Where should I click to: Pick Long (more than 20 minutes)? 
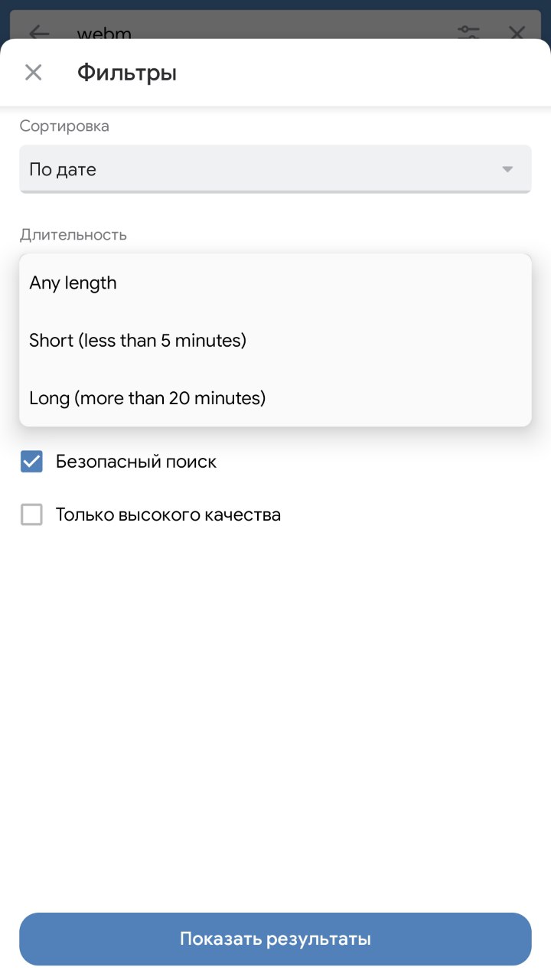[x=148, y=398]
